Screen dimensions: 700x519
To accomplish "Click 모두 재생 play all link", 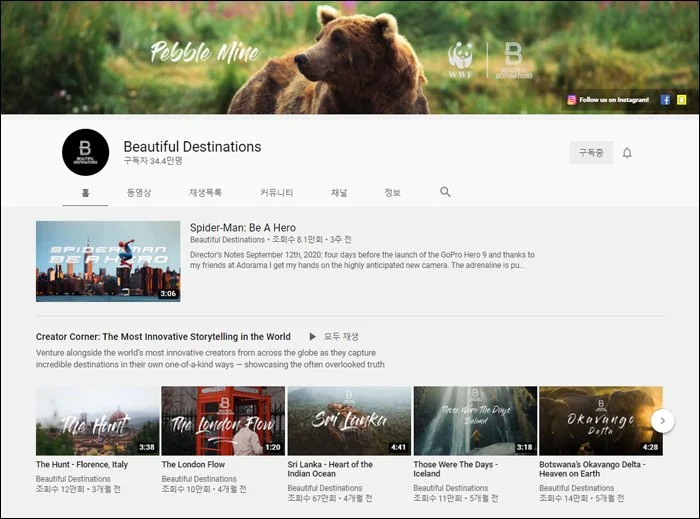I will 341,336.
